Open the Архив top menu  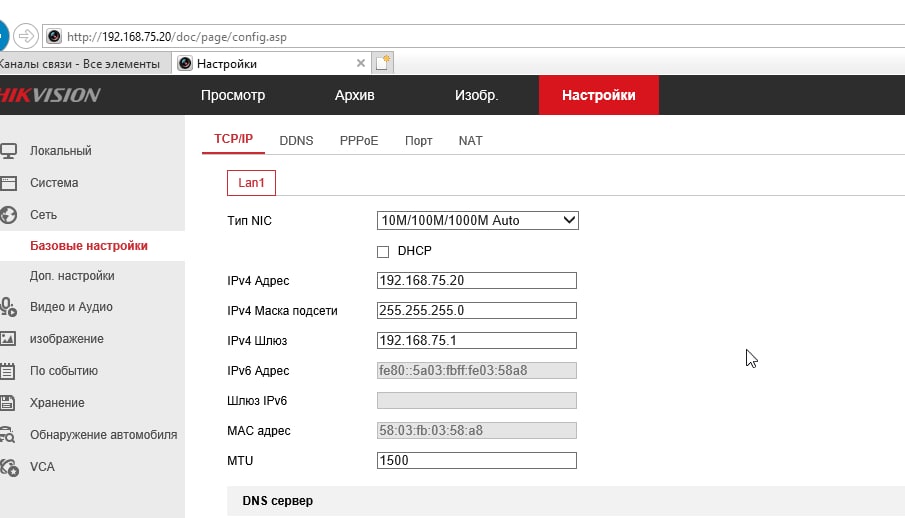click(354, 95)
